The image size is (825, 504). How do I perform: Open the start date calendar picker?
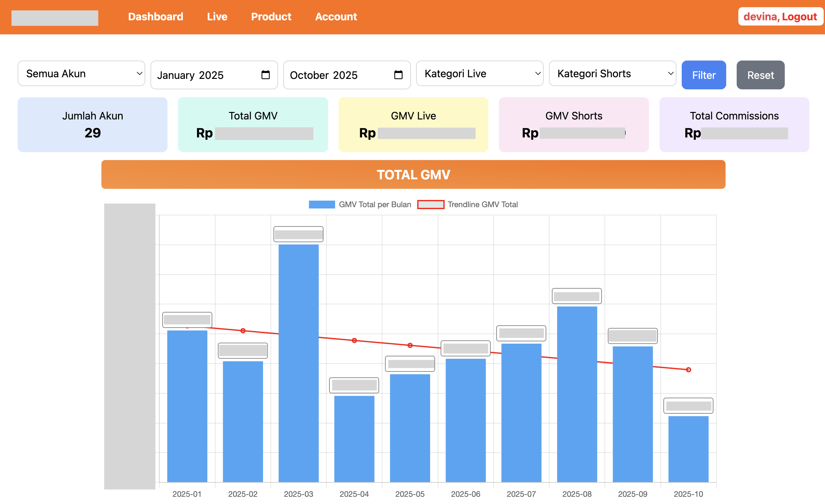tap(265, 75)
